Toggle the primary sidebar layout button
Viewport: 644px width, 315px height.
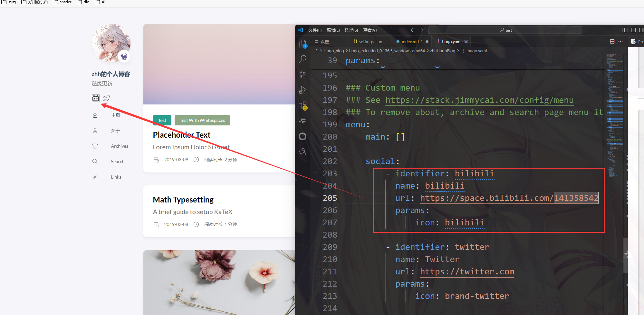click(625, 30)
